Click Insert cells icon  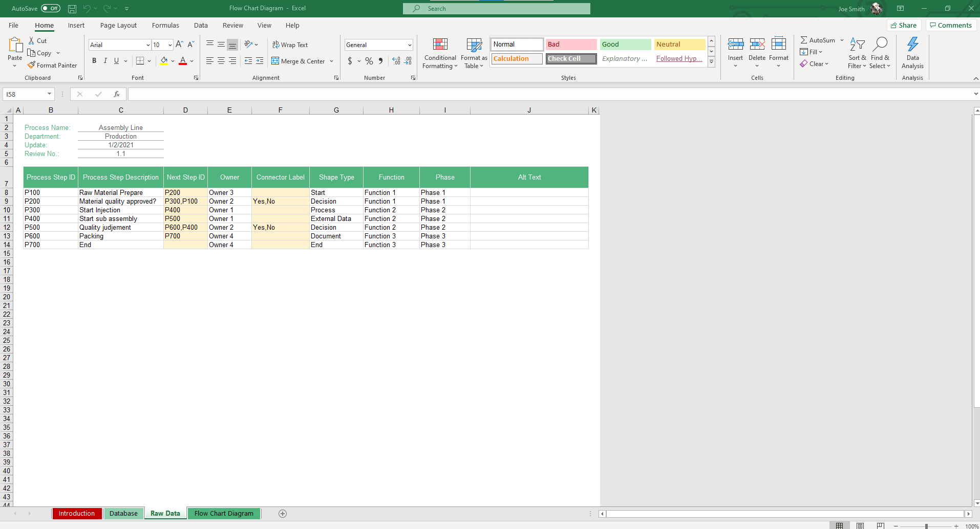point(736,45)
